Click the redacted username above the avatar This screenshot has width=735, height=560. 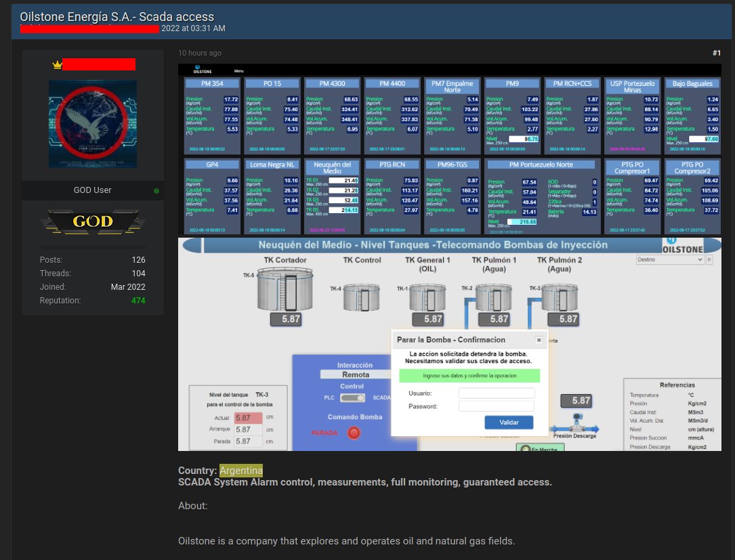[x=99, y=64]
